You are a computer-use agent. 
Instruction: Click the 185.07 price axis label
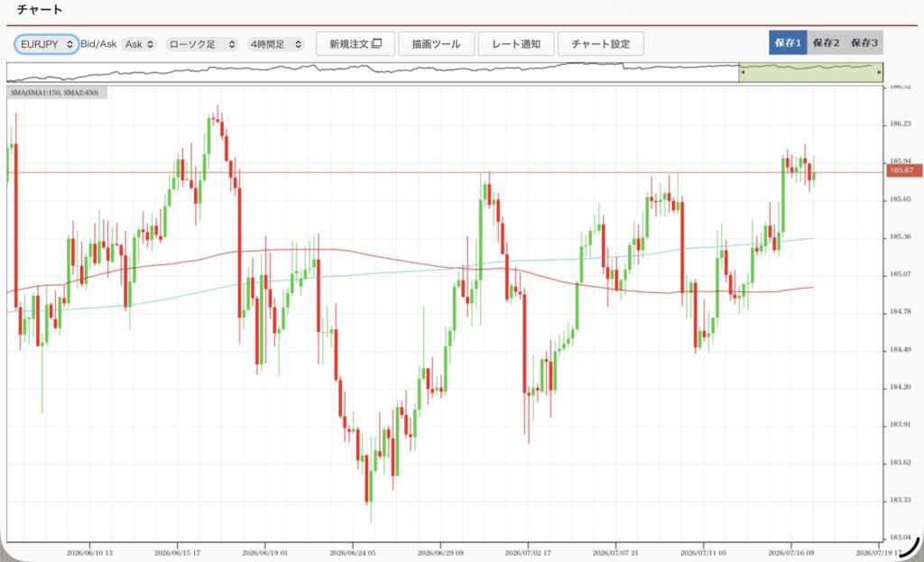[x=900, y=274]
